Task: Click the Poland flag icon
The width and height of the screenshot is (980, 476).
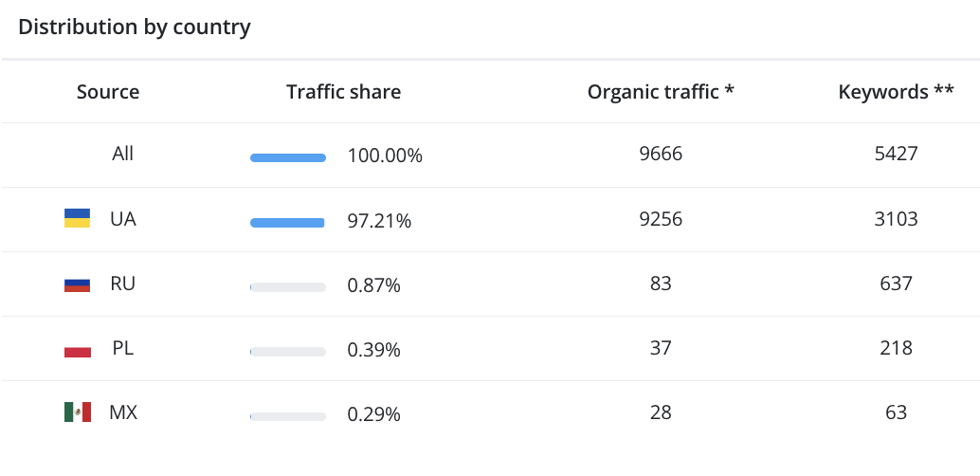Action: click(x=77, y=348)
